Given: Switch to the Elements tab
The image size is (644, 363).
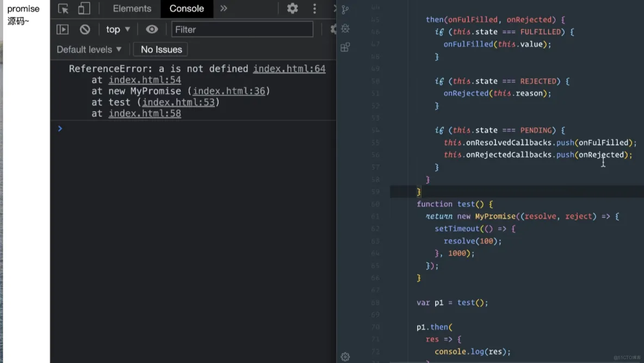Looking at the screenshot, I should point(132,9).
